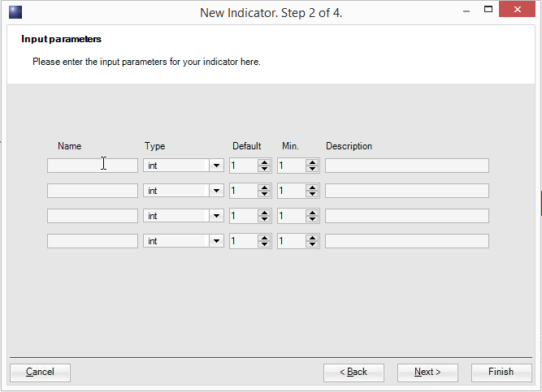Increase the second row Default value
Viewport: 542px width, 392px height.
coord(264,187)
